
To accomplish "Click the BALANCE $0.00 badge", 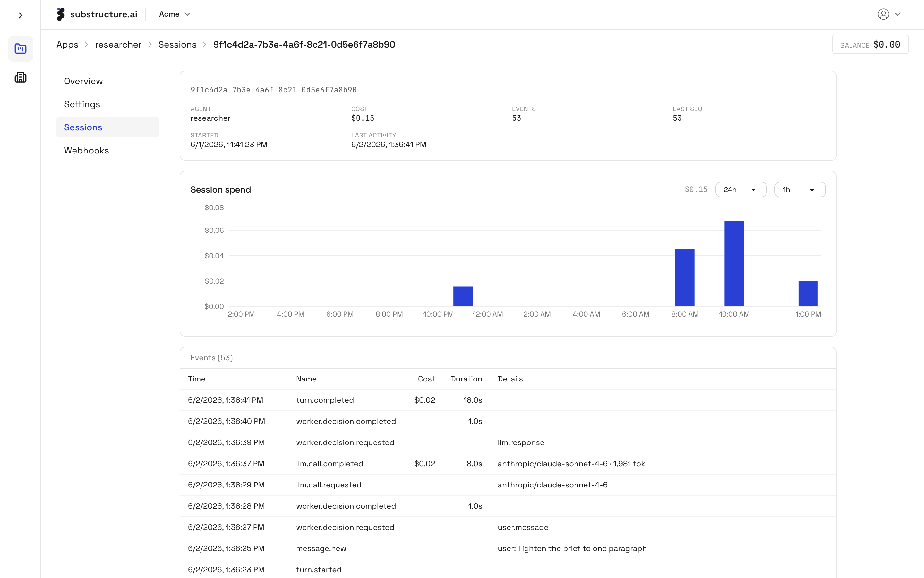I will (x=870, y=44).
